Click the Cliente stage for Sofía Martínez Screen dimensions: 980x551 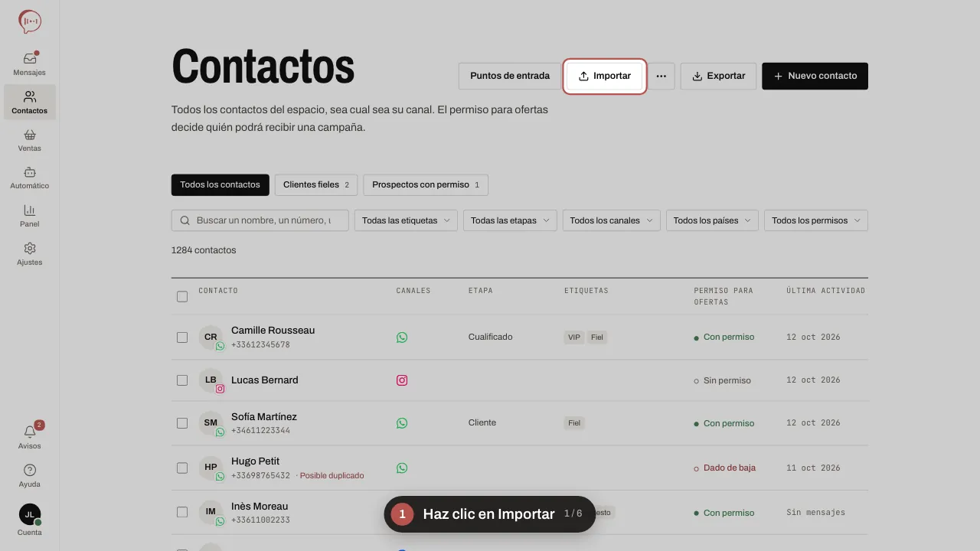(482, 422)
